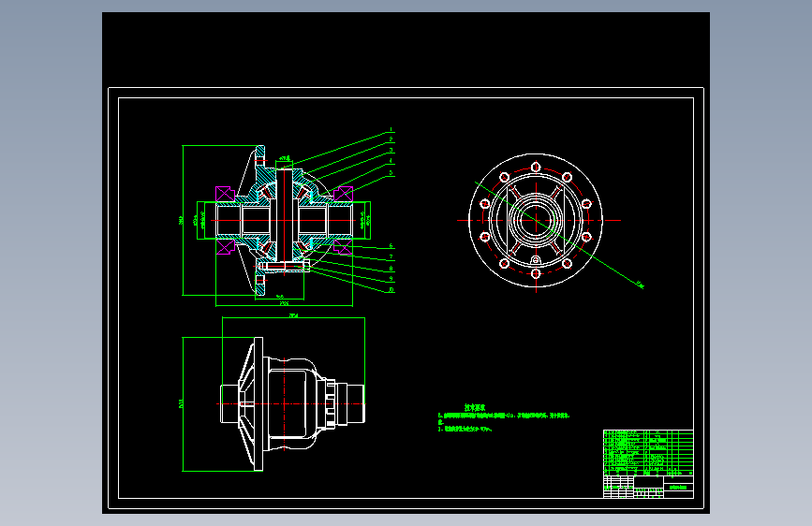
Task: Select part callout number 1
Action: point(391,130)
